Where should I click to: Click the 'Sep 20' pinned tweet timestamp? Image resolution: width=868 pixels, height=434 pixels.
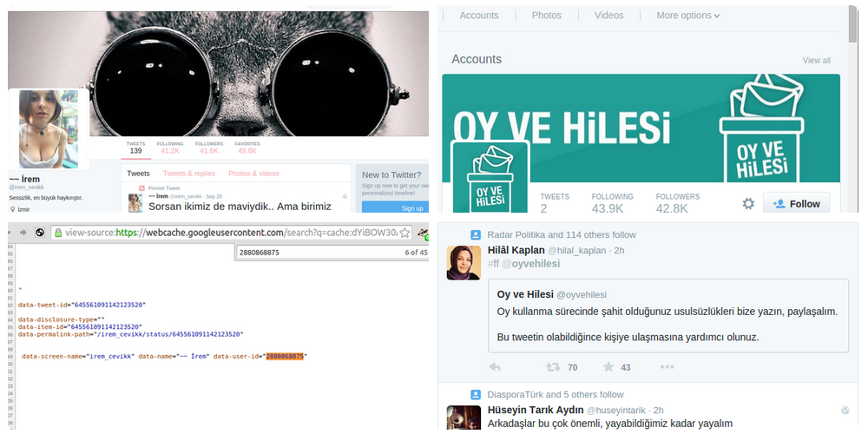(213, 196)
